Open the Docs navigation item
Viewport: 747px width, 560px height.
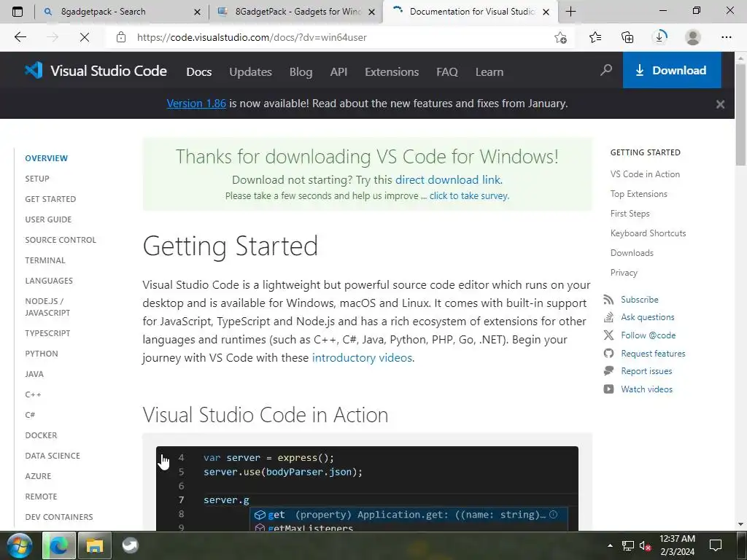(x=199, y=72)
